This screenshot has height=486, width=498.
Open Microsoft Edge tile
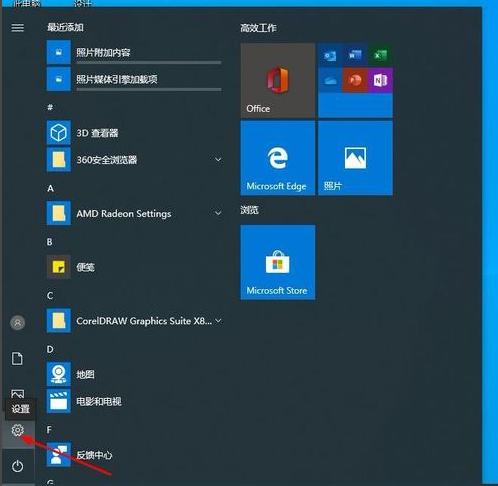pos(278,158)
